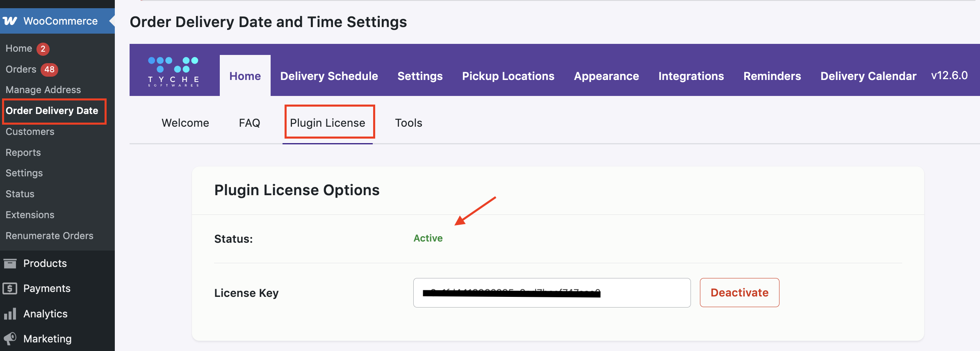Open the Payments menu
Viewport: 980px width, 351px height.
[47, 289]
